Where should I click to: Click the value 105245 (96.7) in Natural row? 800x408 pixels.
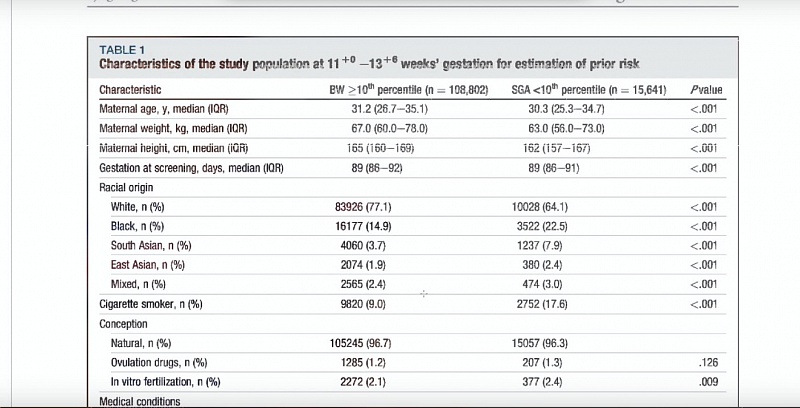[x=361, y=344]
